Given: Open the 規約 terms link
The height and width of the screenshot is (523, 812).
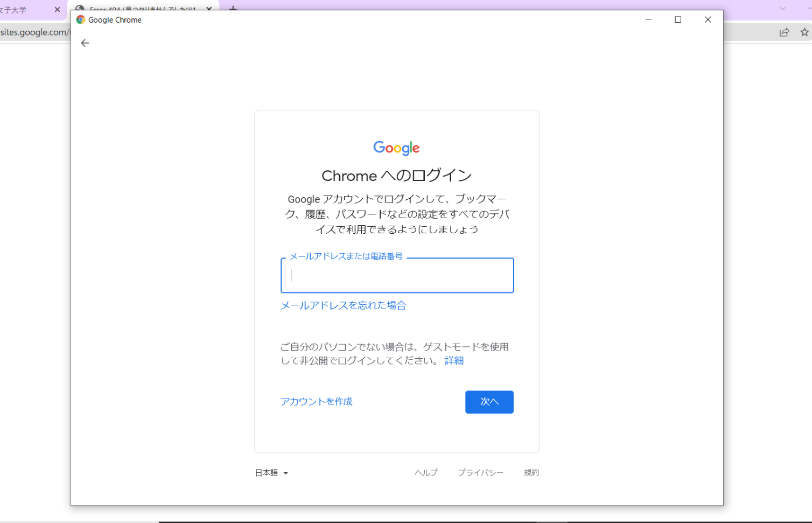Looking at the screenshot, I should (531, 473).
